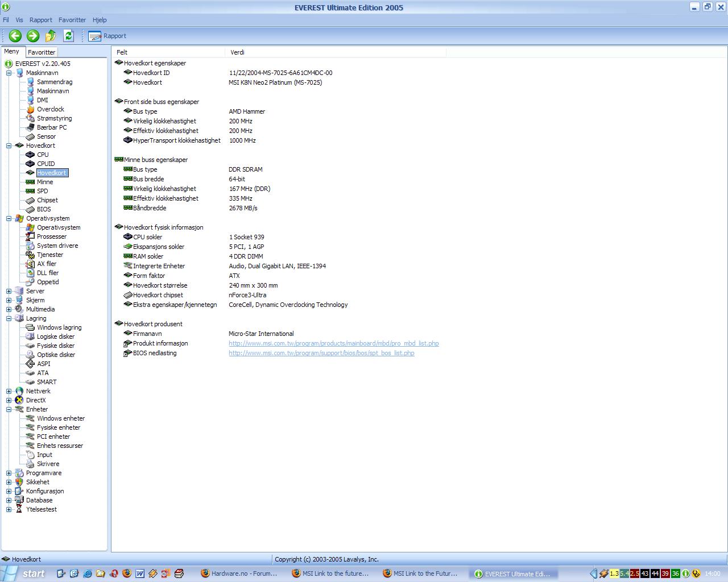The width and height of the screenshot is (728, 582).
Task: Switch to the MSI Link to the future taskbar window
Action: [330, 573]
